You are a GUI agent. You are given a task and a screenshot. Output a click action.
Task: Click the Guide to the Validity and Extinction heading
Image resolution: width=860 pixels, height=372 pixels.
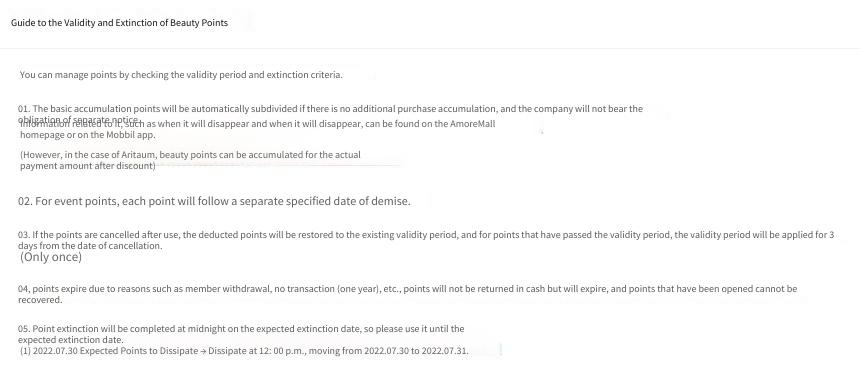[119, 23]
